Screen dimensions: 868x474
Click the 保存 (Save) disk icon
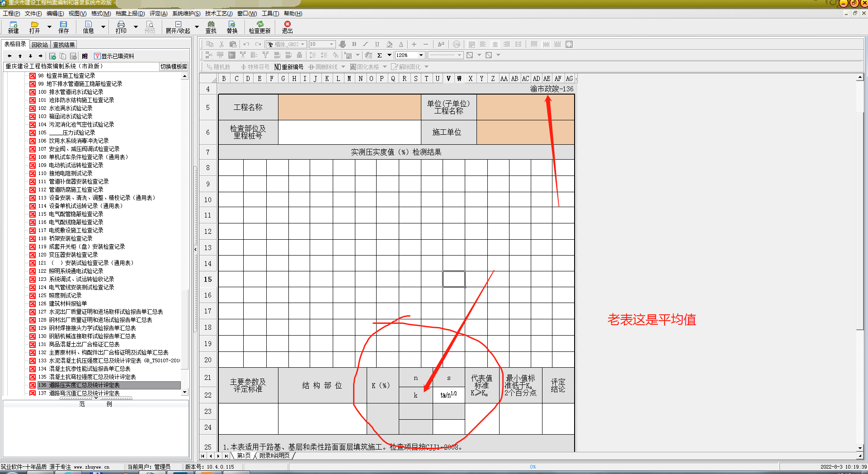click(63, 24)
